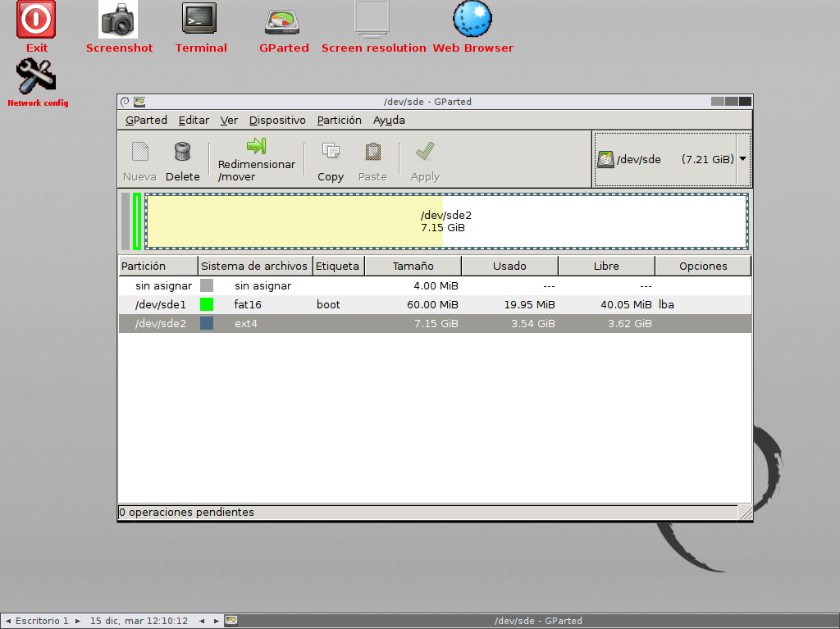840x629 pixels.
Task: Click the window menu icon in the GParted titlebar
Action: pyautogui.click(x=125, y=102)
